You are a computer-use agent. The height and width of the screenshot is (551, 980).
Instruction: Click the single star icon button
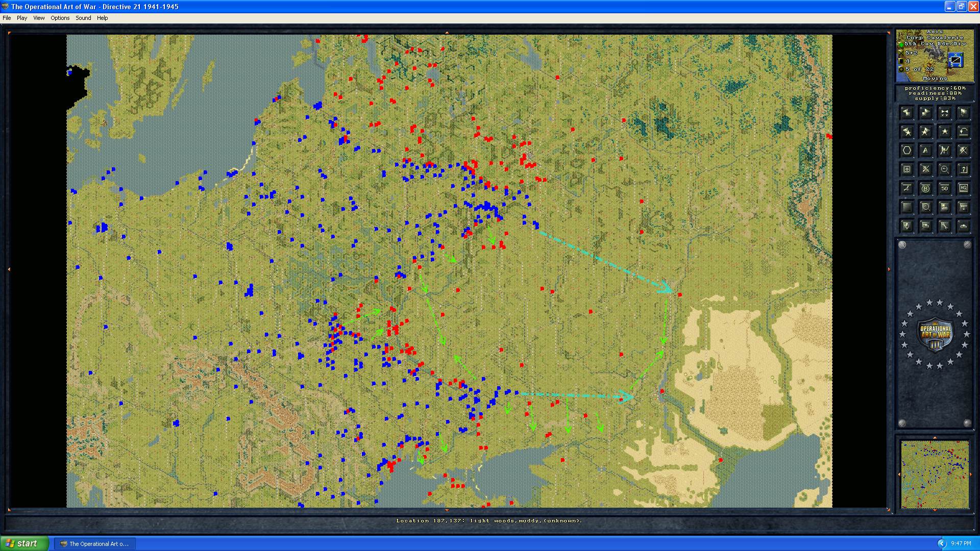(945, 132)
